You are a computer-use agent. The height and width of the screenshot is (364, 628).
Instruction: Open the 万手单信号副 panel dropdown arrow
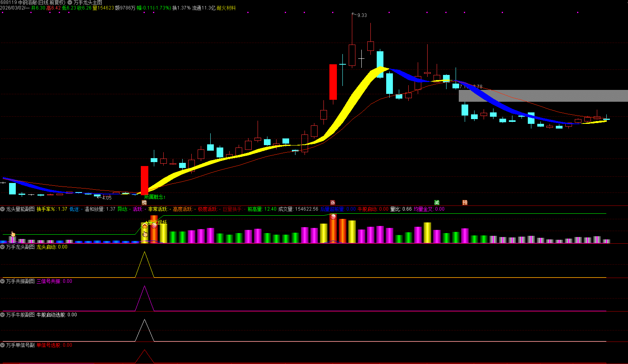3,345
